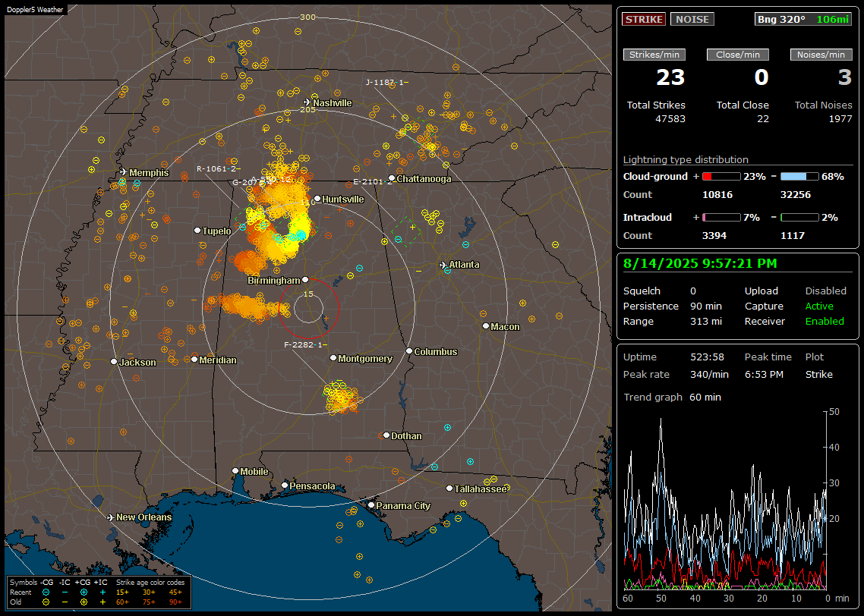The width and height of the screenshot is (864, 616).
Task: Click the Capture status Active
Action: click(x=819, y=306)
